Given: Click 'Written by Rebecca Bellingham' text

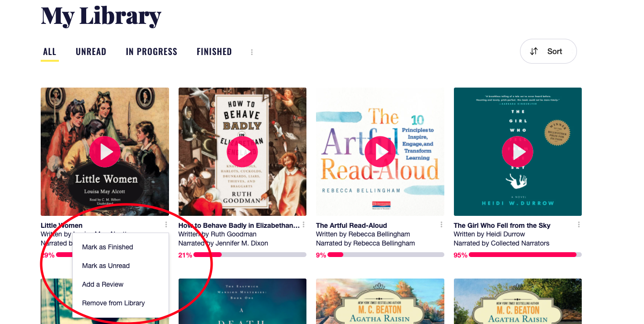Looking at the screenshot, I should [363, 234].
